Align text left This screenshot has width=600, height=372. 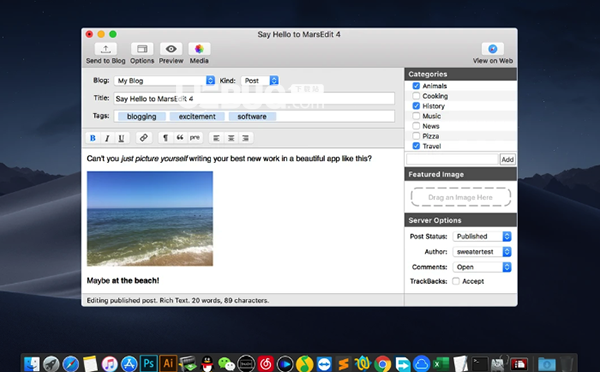click(x=216, y=138)
